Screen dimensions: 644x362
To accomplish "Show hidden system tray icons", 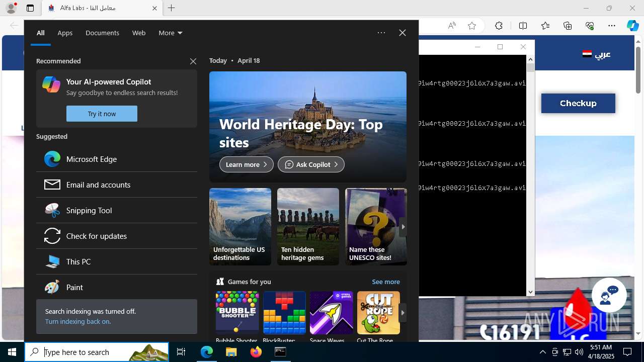I will [x=542, y=352].
